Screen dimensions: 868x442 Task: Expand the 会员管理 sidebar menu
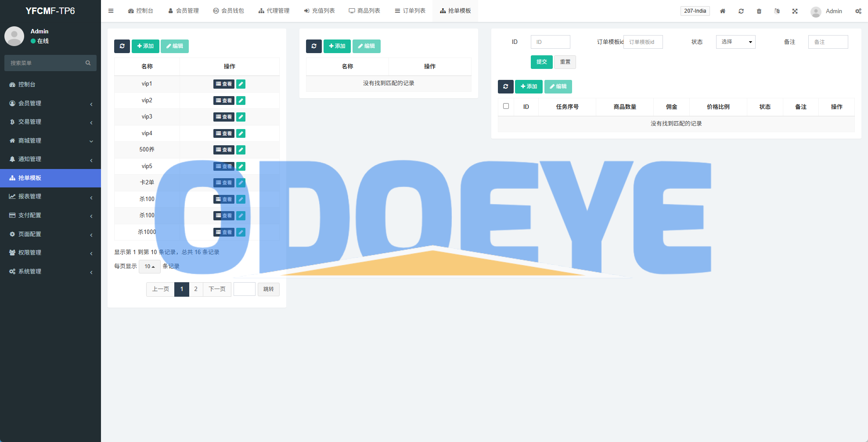tap(50, 103)
